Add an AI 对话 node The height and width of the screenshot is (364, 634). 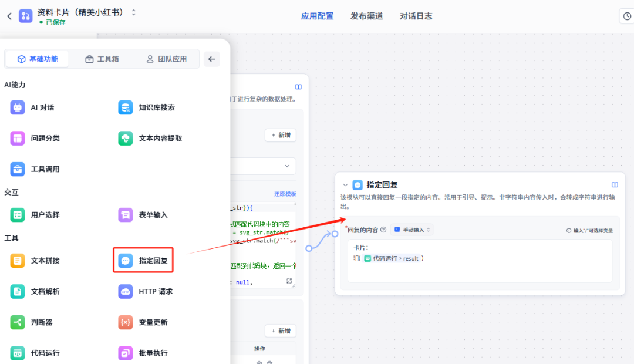tap(32, 107)
